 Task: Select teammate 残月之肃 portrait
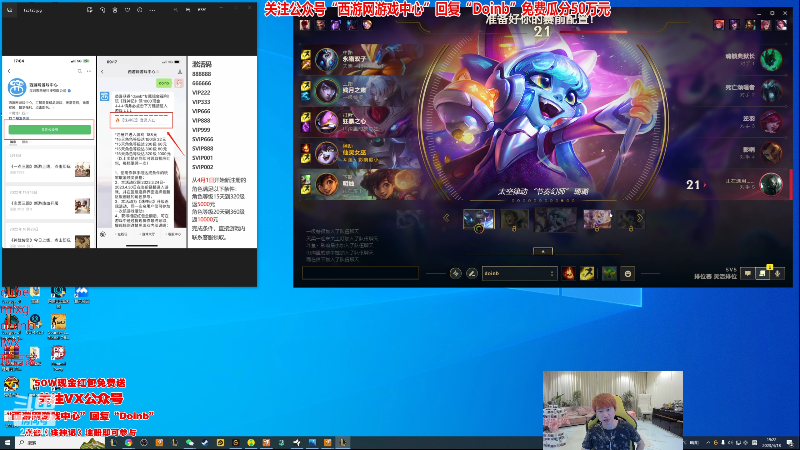coord(327,91)
